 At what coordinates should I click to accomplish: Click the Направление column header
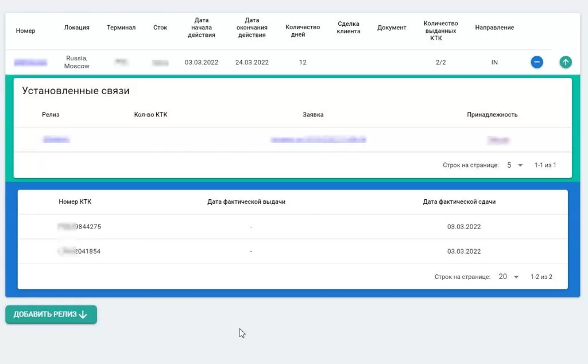coord(494,27)
